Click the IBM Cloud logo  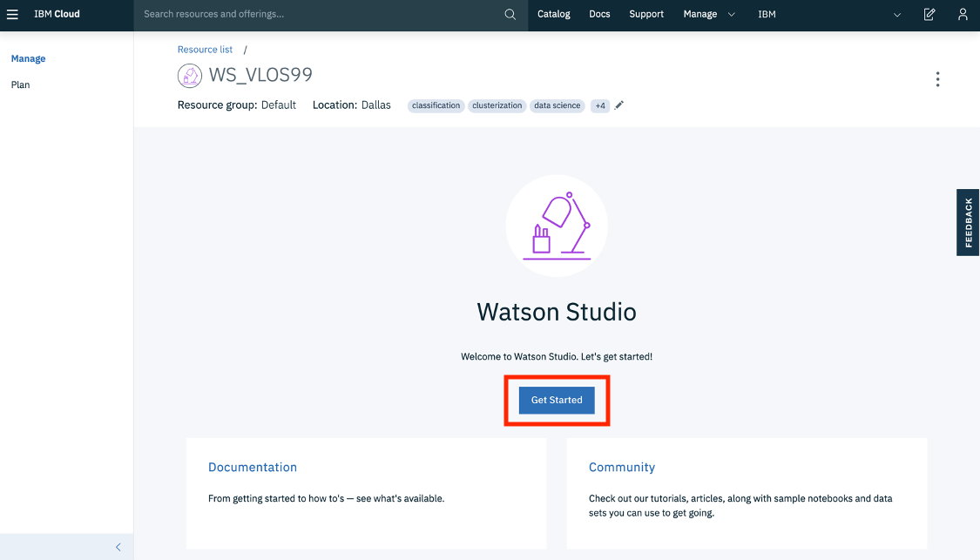coord(57,14)
